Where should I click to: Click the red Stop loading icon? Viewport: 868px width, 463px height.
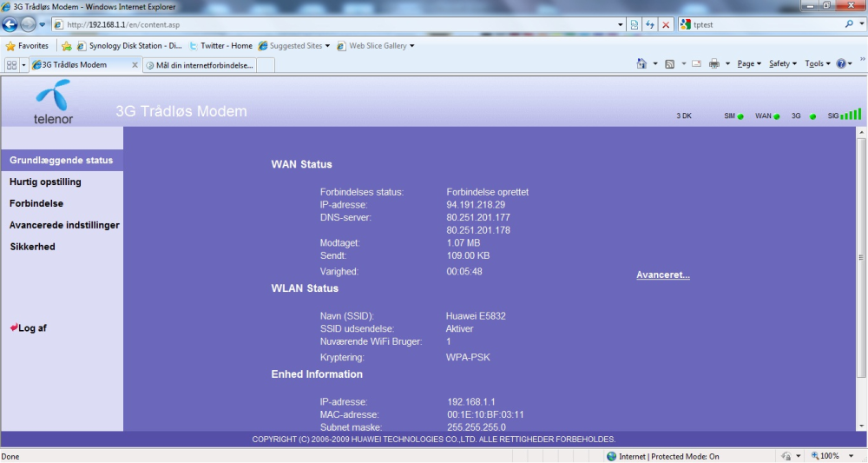666,25
